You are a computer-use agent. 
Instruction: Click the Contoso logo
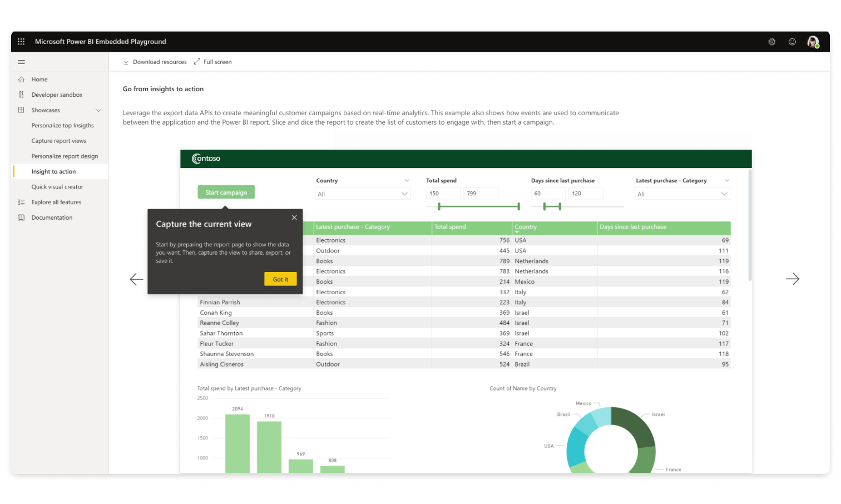[206, 159]
